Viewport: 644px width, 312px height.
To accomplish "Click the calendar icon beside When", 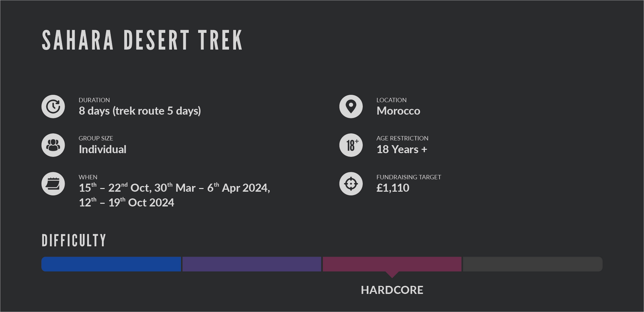I will tap(53, 184).
